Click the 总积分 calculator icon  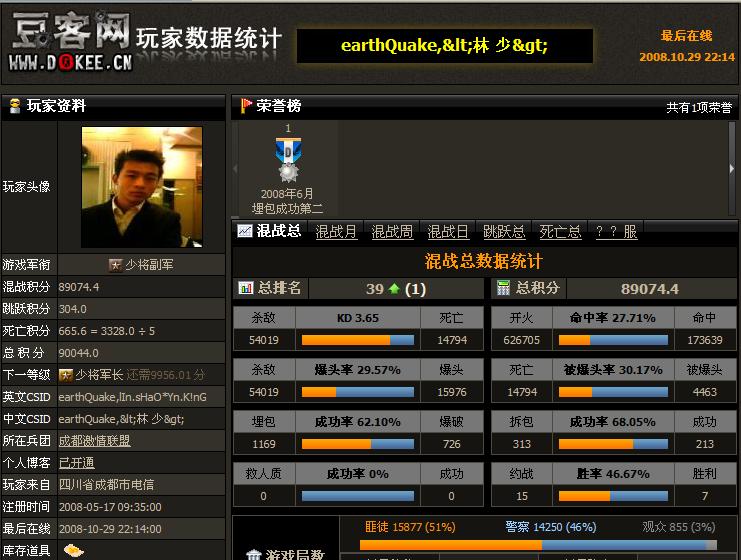[503, 288]
